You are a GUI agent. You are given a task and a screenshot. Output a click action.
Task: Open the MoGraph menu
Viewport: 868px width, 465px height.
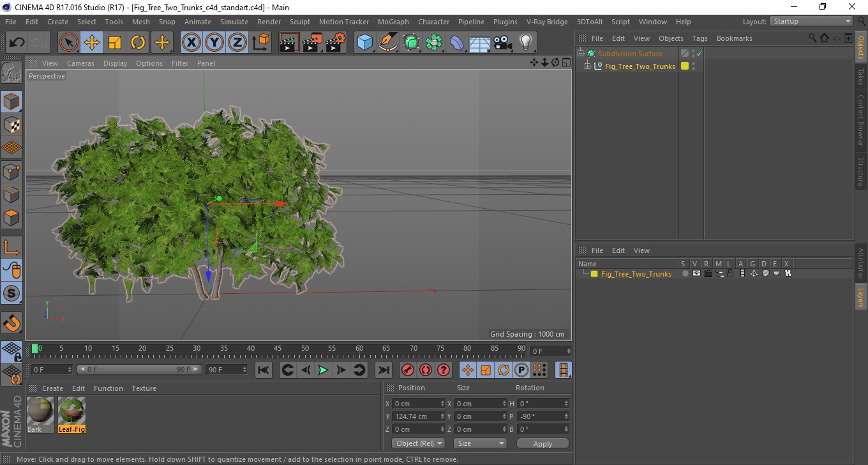point(393,22)
